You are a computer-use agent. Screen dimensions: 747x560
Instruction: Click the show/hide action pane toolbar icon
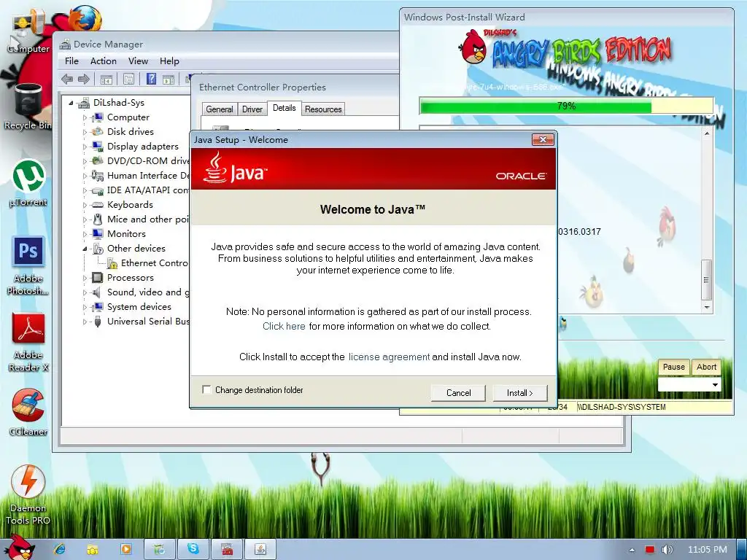169,79
